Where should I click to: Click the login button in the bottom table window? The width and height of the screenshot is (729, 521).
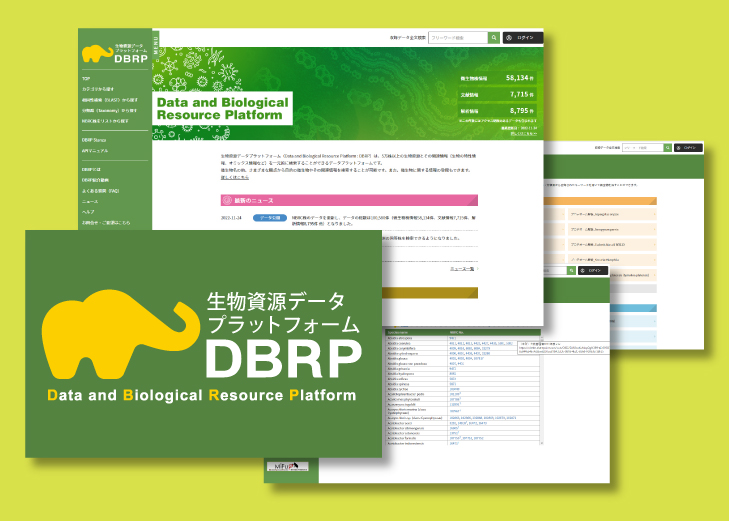click(x=593, y=270)
